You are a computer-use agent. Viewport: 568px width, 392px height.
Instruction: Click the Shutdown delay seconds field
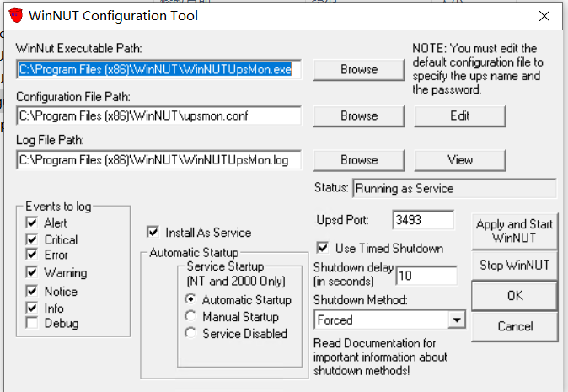(426, 276)
